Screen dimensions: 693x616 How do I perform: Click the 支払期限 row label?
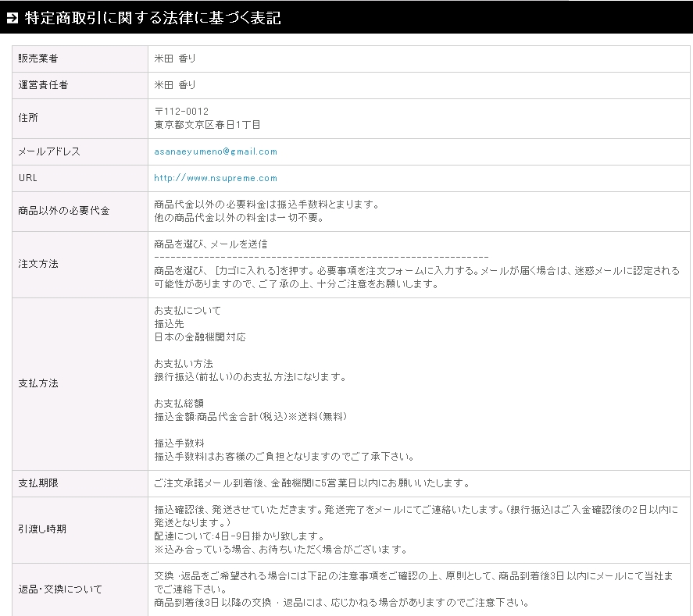tap(38, 483)
